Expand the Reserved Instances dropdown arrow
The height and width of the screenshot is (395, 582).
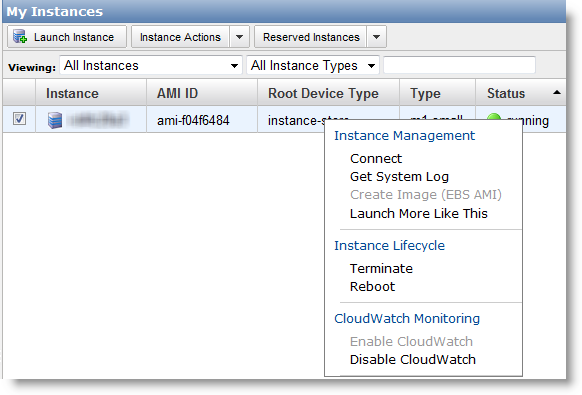(x=376, y=37)
